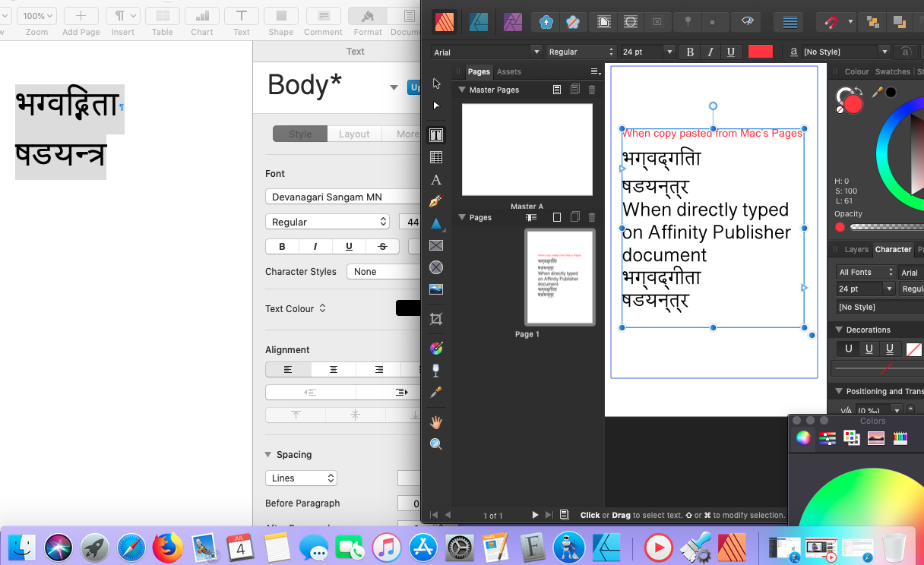This screenshot has width=924, height=565.
Task: Toggle Italic in Pages Format sidebar
Action: pyautogui.click(x=315, y=246)
